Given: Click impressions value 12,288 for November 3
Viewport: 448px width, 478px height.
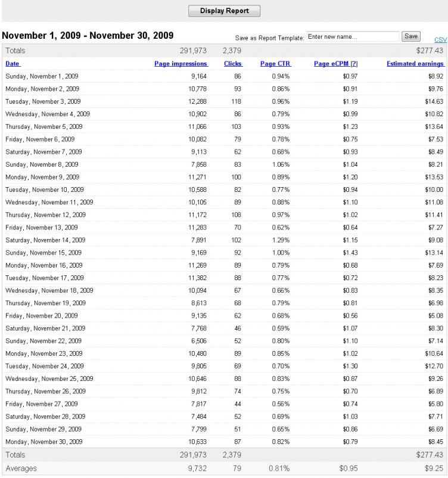Looking at the screenshot, I should (197, 101).
